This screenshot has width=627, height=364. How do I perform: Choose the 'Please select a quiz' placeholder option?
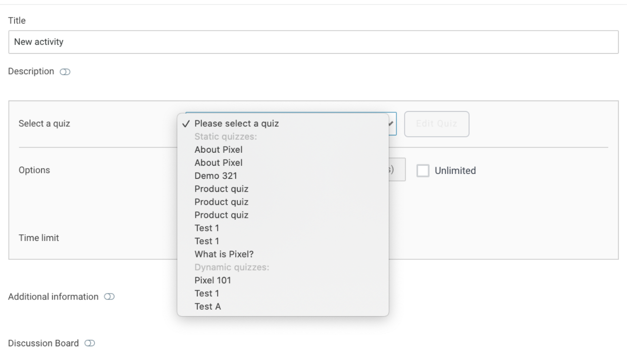[x=236, y=124]
